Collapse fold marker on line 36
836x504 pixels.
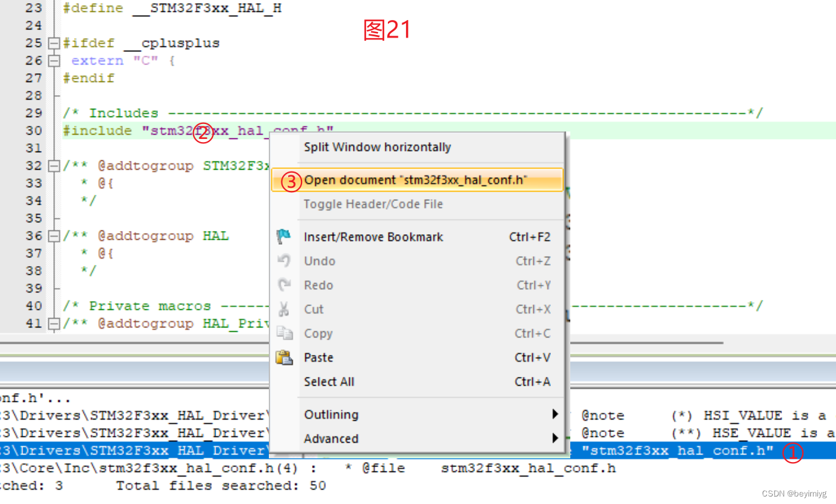[x=53, y=236]
